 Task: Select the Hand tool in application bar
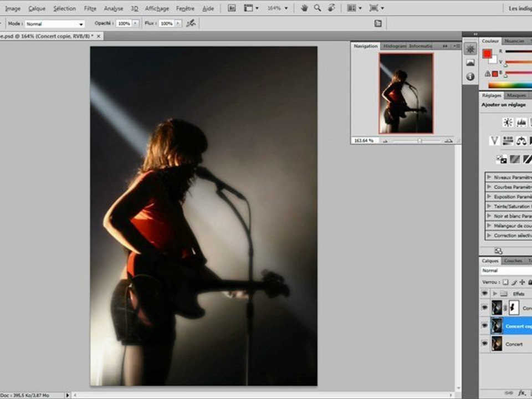click(x=304, y=8)
